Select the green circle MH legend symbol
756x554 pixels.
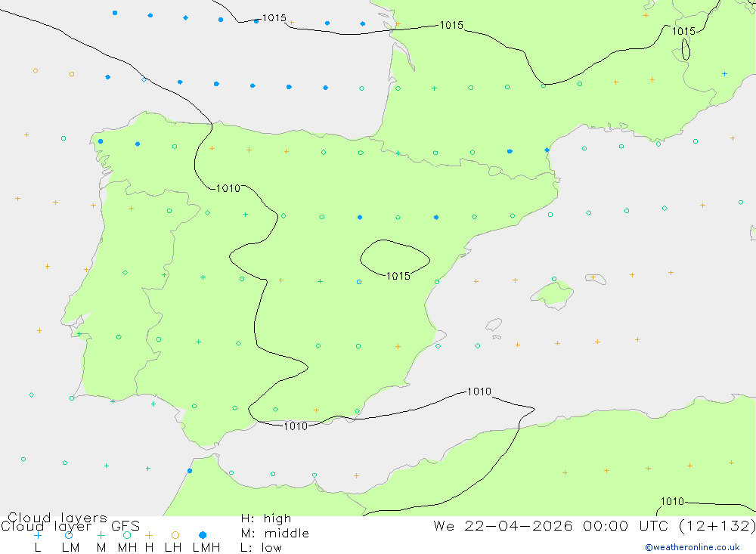(127, 535)
